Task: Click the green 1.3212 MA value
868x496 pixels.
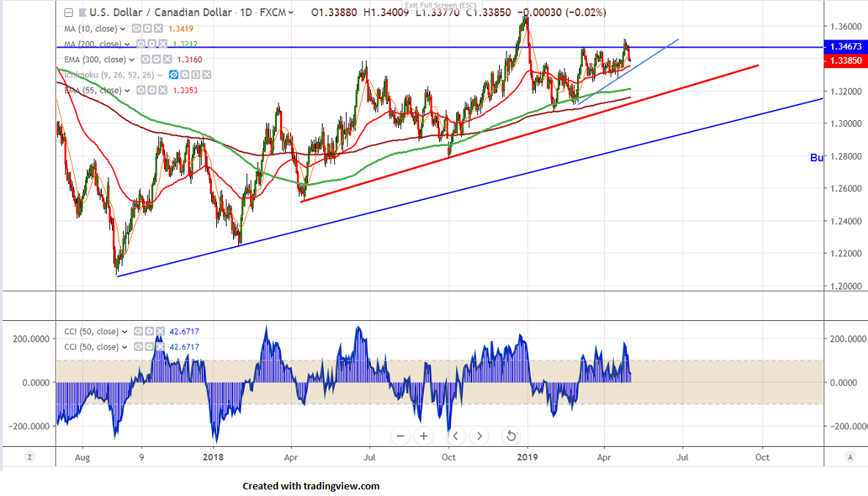Action: click(185, 44)
